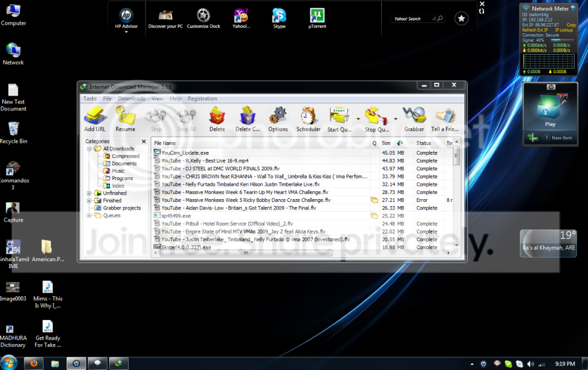This screenshot has width=588, height=370.
Task: Open the Registration menu
Action: 202,99
